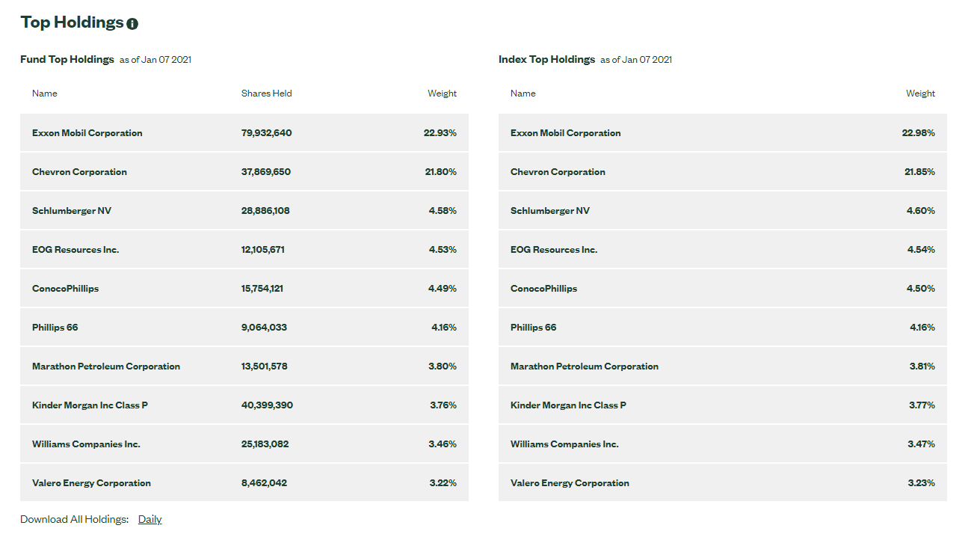
Task: Click the date beside Fund Top Holdings
Action: tap(155, 60)
